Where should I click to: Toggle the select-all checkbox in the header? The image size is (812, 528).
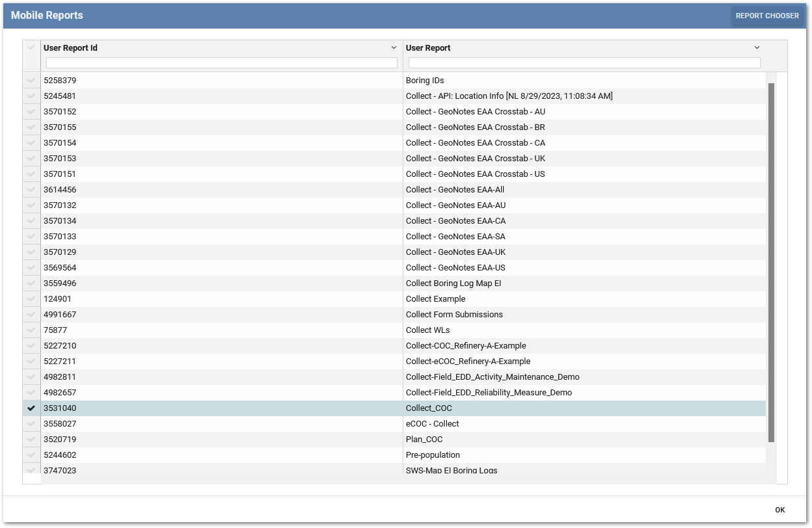[31, 47]
